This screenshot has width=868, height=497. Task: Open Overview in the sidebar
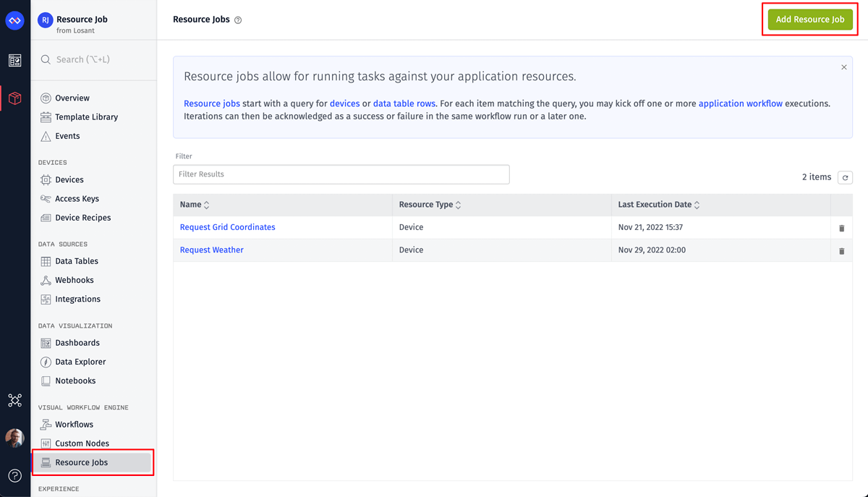(72, 98)
